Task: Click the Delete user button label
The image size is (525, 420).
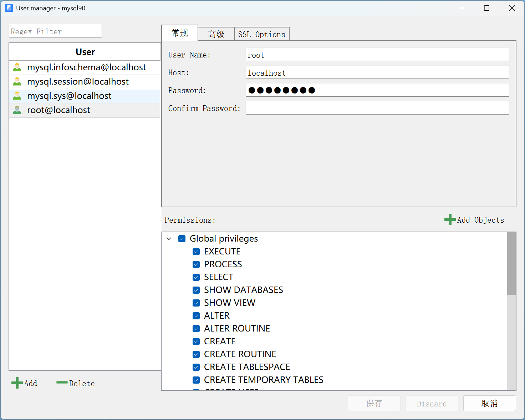Action: tap(82, 383)
